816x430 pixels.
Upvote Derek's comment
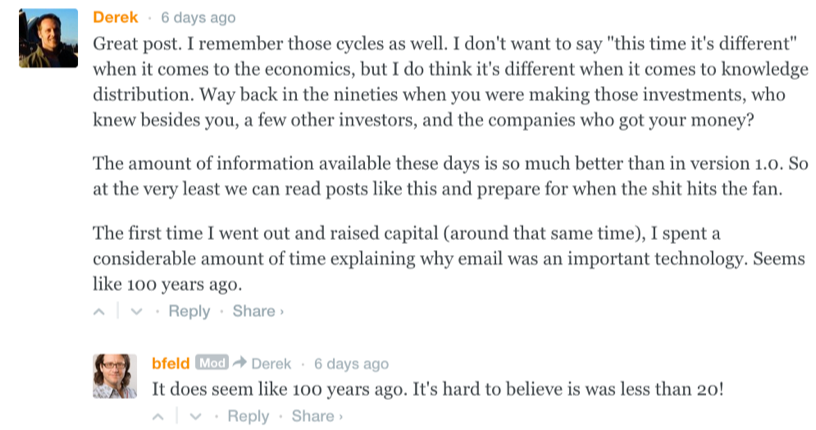(99, 312)
